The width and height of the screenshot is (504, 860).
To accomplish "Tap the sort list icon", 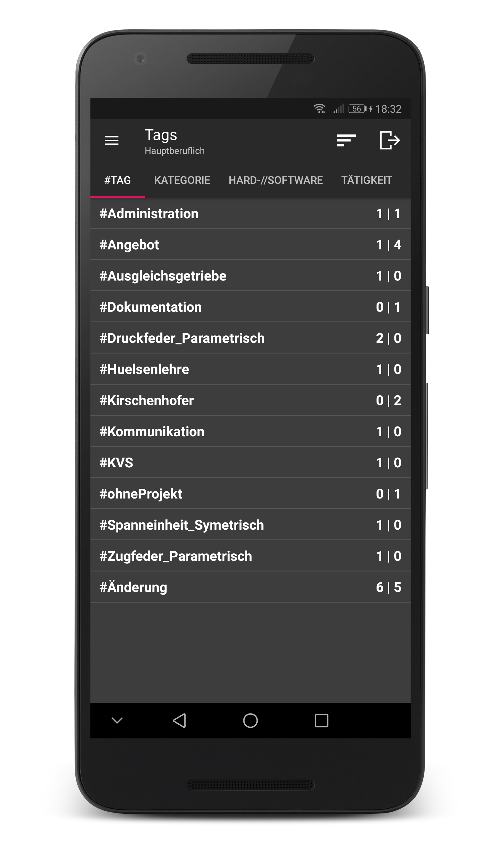I will (346, 140).
